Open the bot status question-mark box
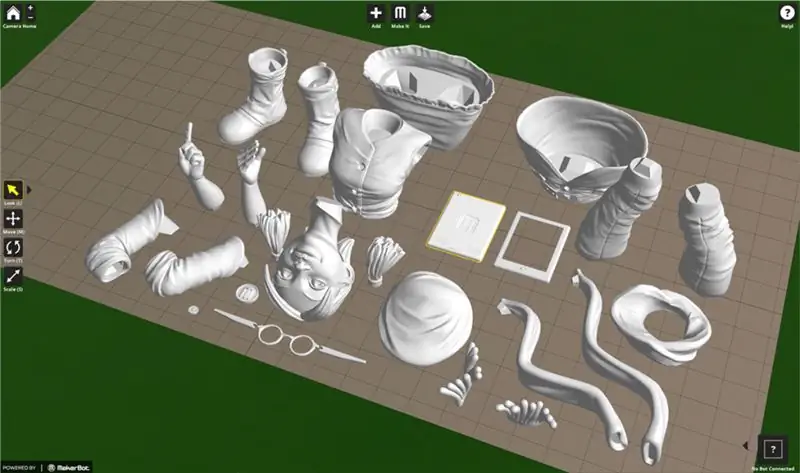 [773, 449]
